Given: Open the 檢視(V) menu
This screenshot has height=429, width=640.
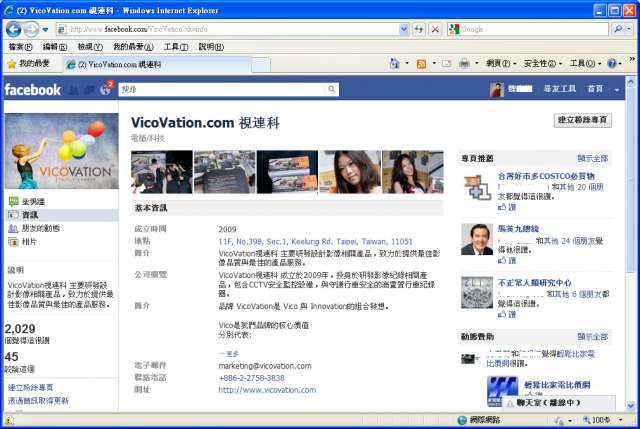Looking at the screenshot, I should pyautogui.click(x=90, y=47).
